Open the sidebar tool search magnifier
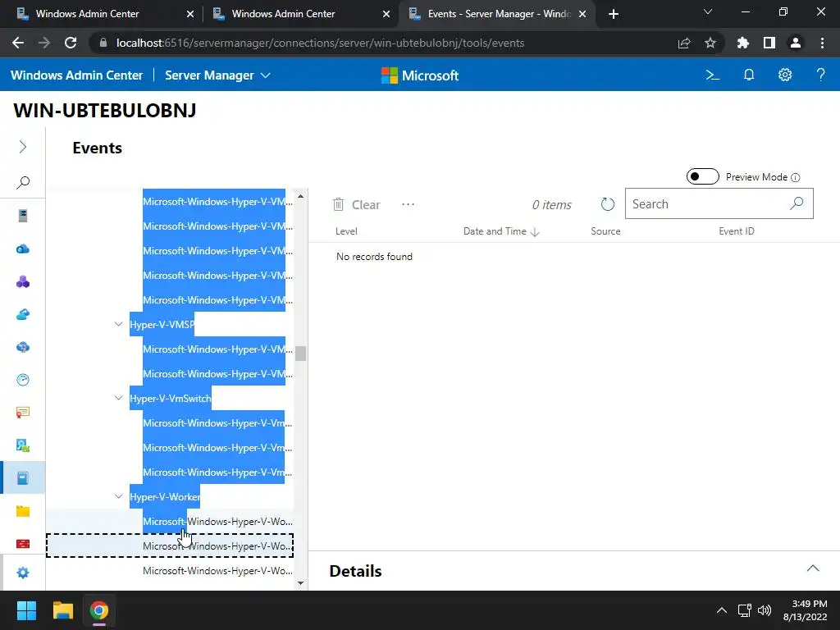The height and width of the screenshot is (630, 840). pos(22,182)
